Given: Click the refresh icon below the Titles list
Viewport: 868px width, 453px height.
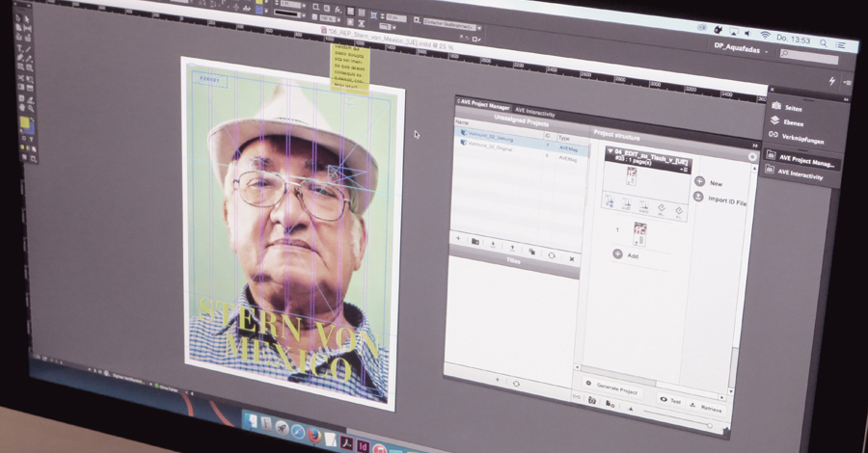Looking at the screenshot, I should (516, 383).
